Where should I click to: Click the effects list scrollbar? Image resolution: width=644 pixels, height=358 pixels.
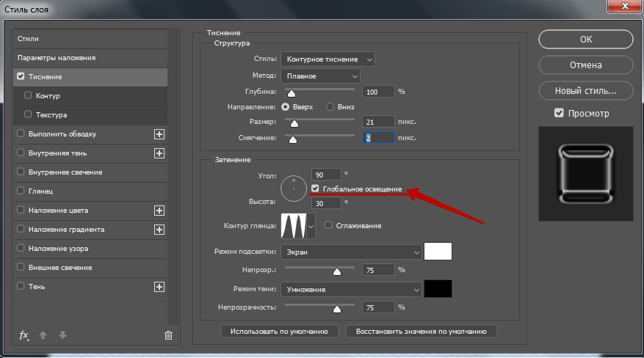click(x=173, y=176)
